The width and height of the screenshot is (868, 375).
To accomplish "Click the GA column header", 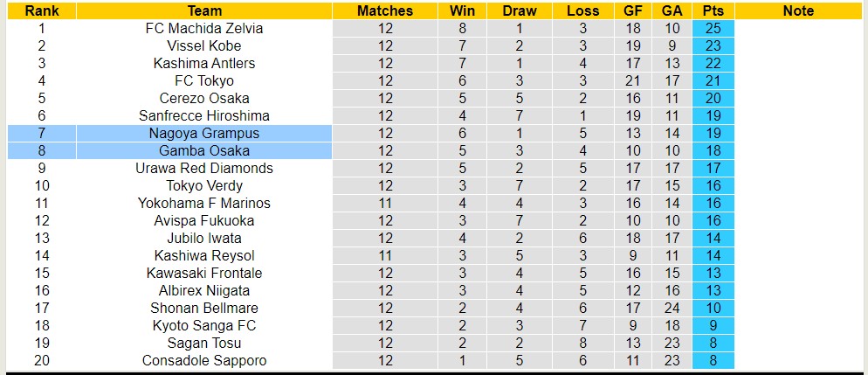I will [x=672, y=10].
